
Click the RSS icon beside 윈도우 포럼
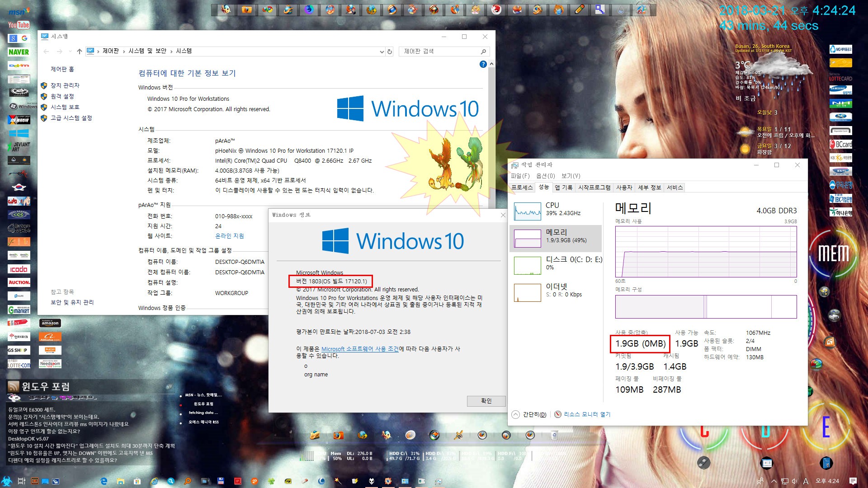click(x=13, y=386)
